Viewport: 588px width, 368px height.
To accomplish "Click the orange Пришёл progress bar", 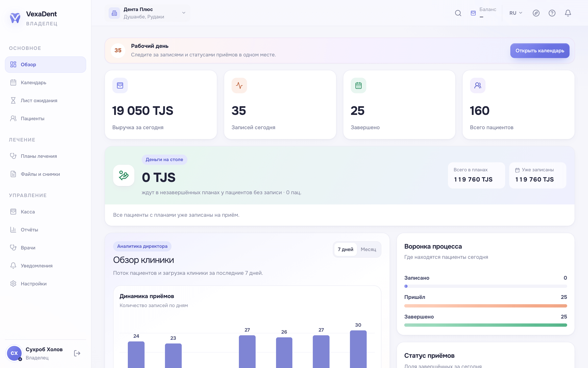I will 486,306.
